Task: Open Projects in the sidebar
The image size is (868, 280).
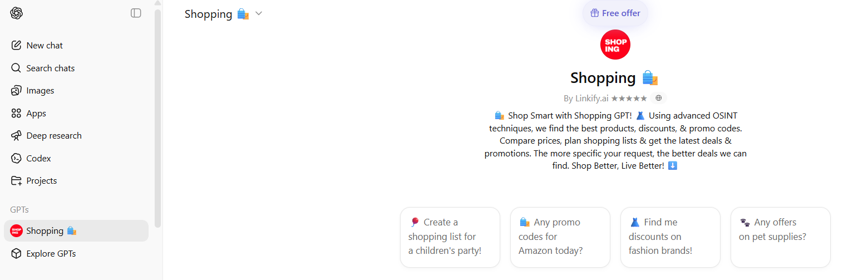Action: point(41,181)
